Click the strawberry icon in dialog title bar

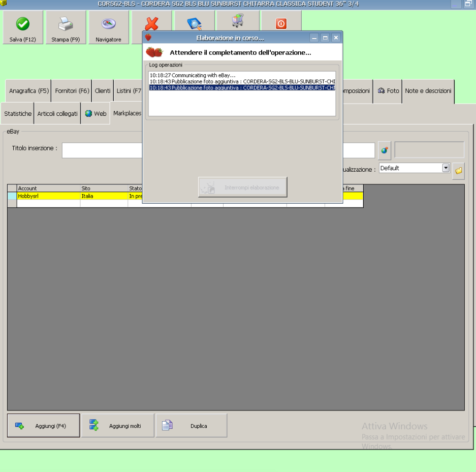[x=148, y=38]
